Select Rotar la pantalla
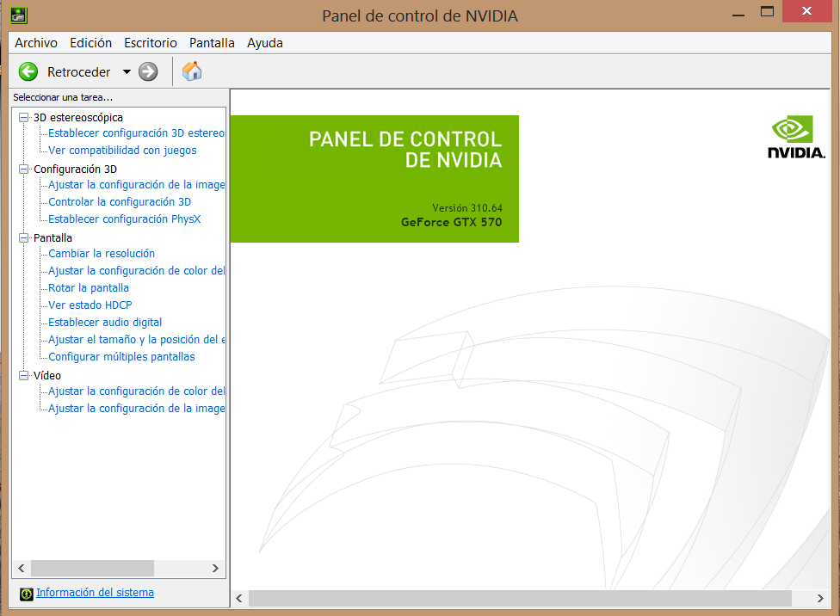 [x=89, y=287]
